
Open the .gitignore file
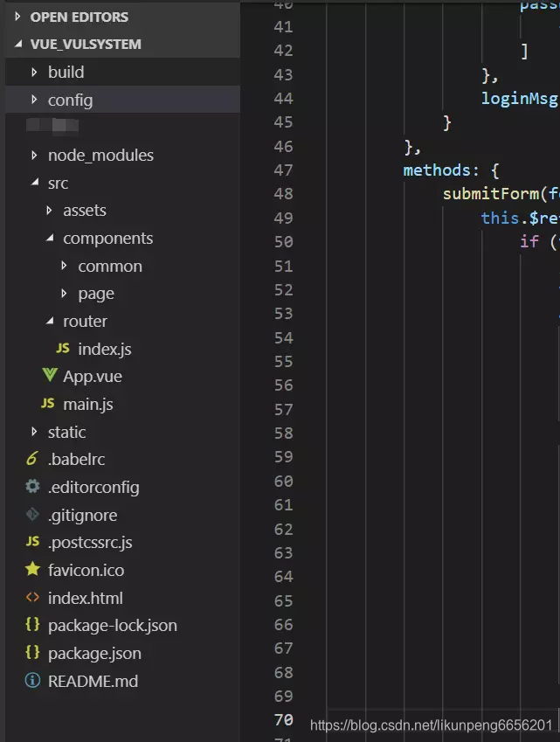(82, 516)
